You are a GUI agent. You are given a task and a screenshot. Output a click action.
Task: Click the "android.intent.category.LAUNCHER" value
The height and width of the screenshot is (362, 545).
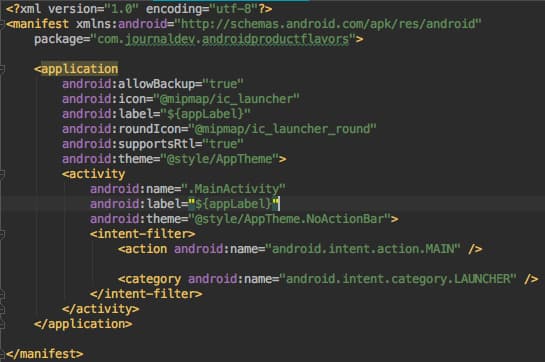coord(398,279)
